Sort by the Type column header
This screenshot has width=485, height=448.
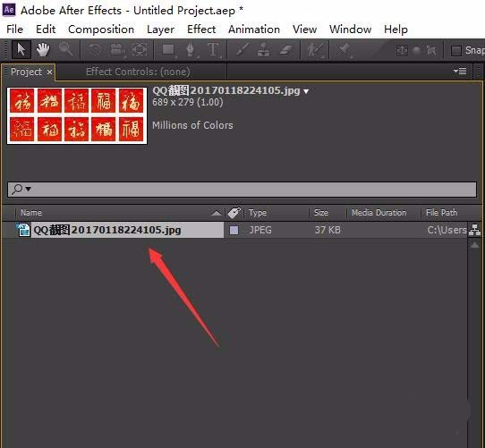tap(258, 213)
